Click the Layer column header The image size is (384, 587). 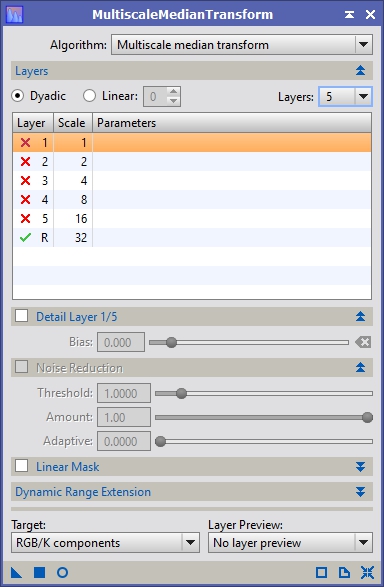coord(33,123)
